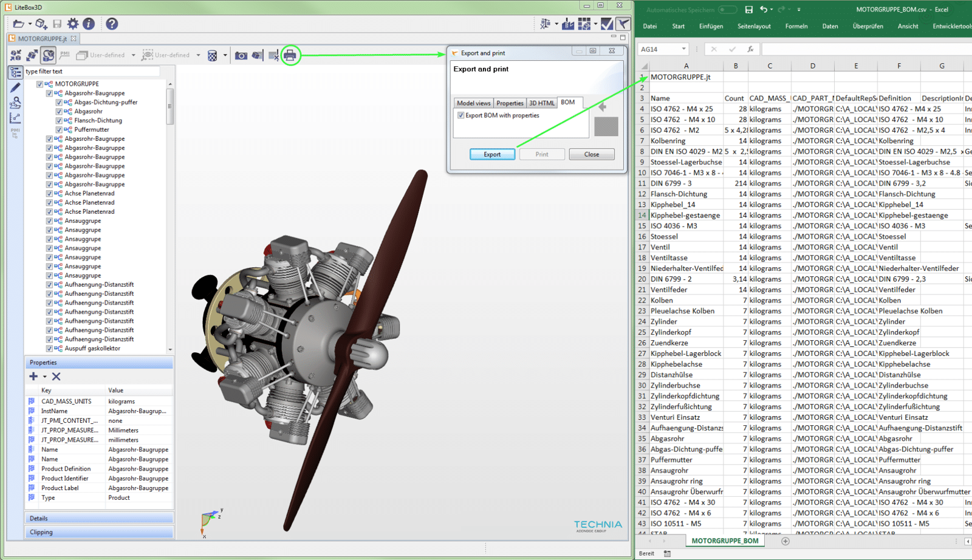
Task: Toggle the Puffermutter checkbox
Action: tap(59, 129)
